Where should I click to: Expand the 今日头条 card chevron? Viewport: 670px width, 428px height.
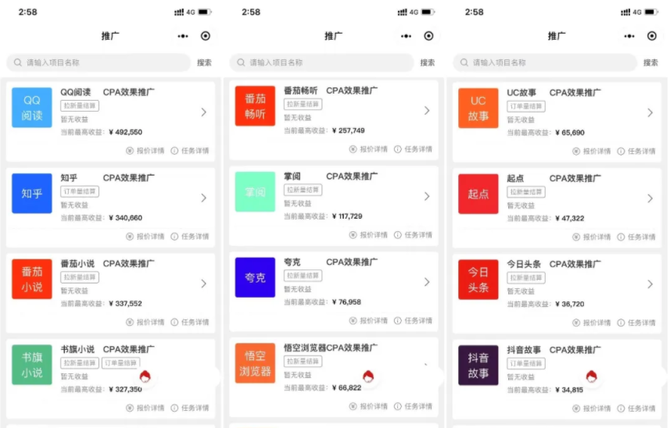point(650,284)
